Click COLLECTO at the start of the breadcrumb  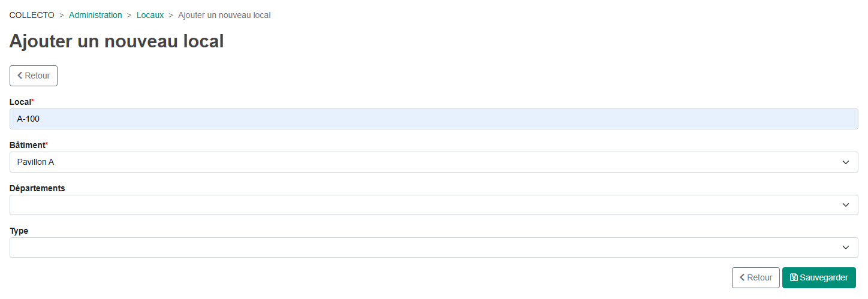click(32, 15)
